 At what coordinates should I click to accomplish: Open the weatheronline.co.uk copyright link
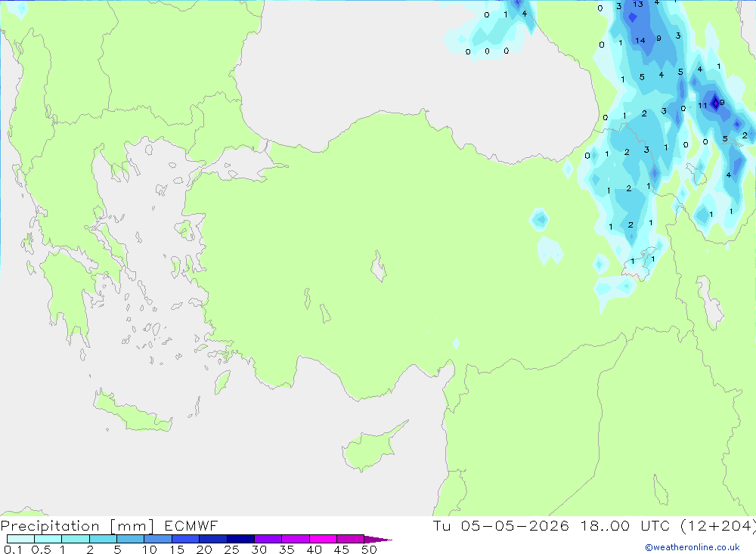tap(692, 547)
